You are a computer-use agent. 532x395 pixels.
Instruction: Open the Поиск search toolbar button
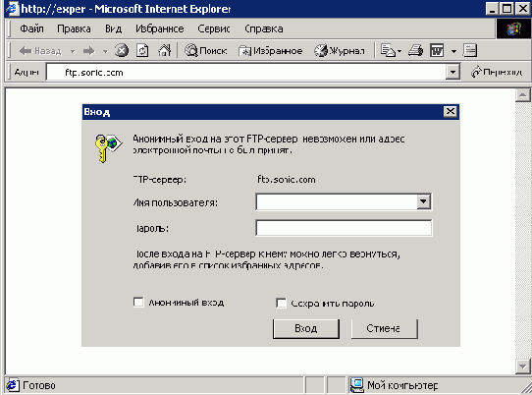pyautogui.click(x=205, y=51)
